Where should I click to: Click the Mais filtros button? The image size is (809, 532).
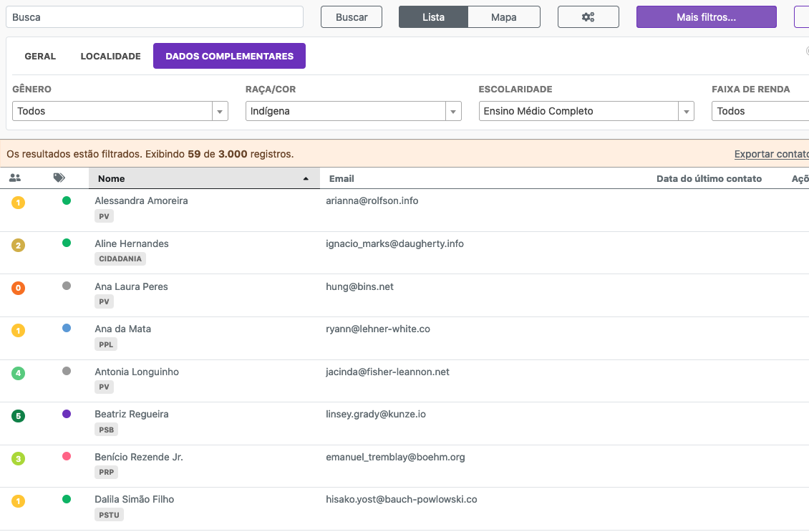pyautogui.click(x=706, y=17)
